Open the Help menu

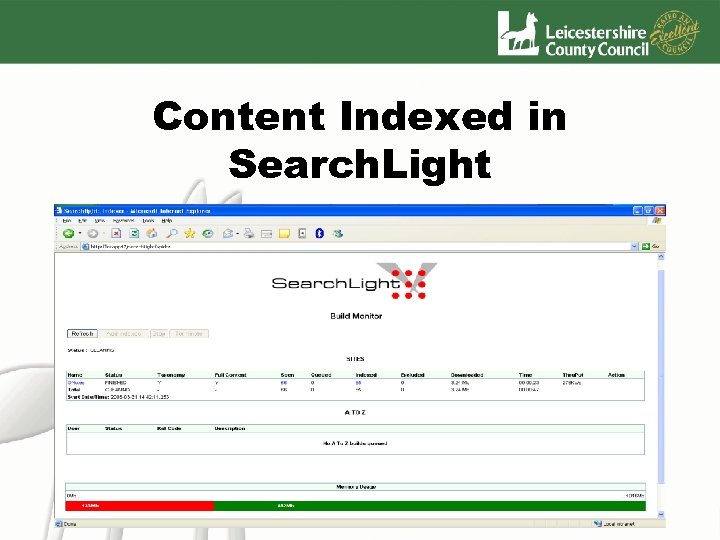167,221
